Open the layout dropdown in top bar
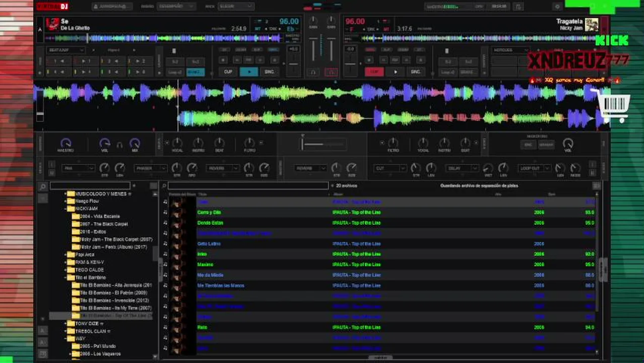Image resolution: width=644 pixels, height=363 pixels. [x=176, y=7]
